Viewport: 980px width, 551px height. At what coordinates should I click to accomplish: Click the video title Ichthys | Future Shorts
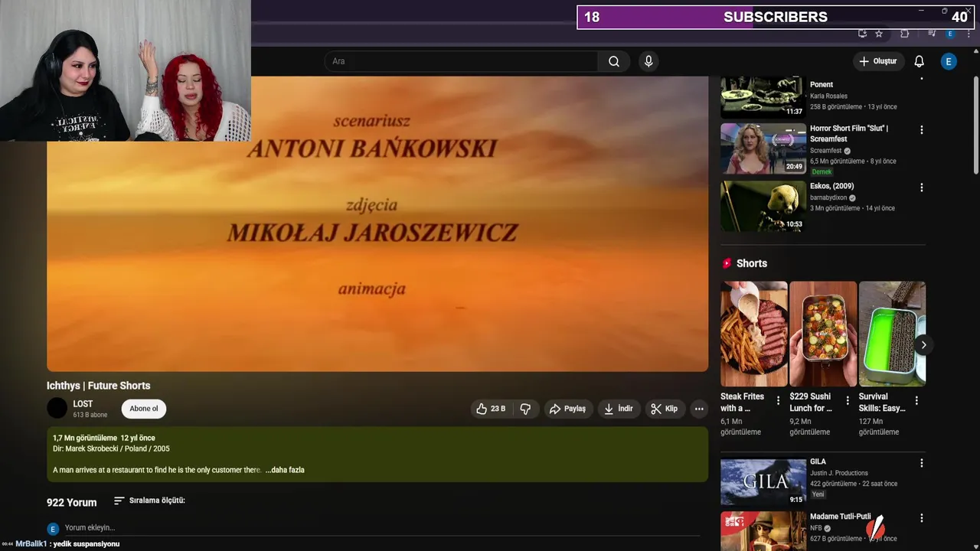pos(99,386)
